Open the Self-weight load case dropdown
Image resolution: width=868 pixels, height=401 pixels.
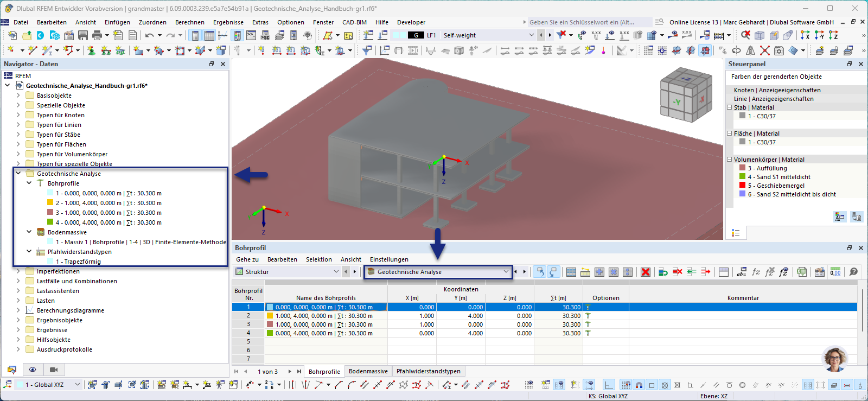pos(488,35)
